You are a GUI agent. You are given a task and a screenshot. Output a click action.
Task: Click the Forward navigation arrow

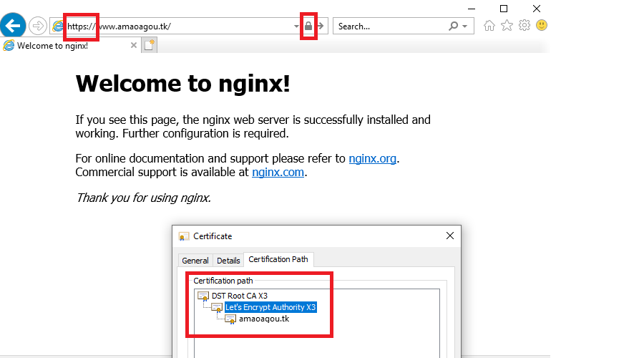37,26
